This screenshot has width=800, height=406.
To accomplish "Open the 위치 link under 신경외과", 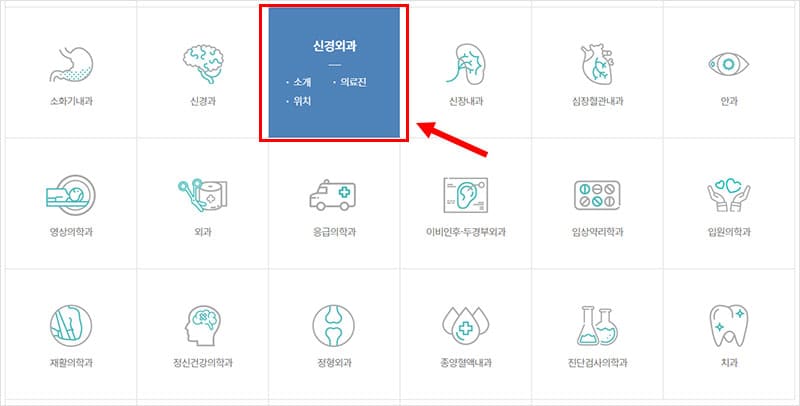I will (302, 102).
